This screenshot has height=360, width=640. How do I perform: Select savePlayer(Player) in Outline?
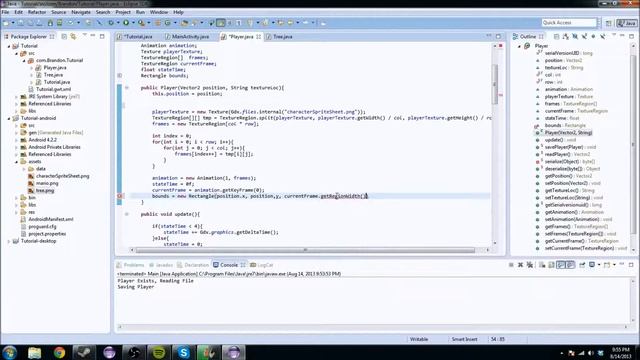coord(570,147)
